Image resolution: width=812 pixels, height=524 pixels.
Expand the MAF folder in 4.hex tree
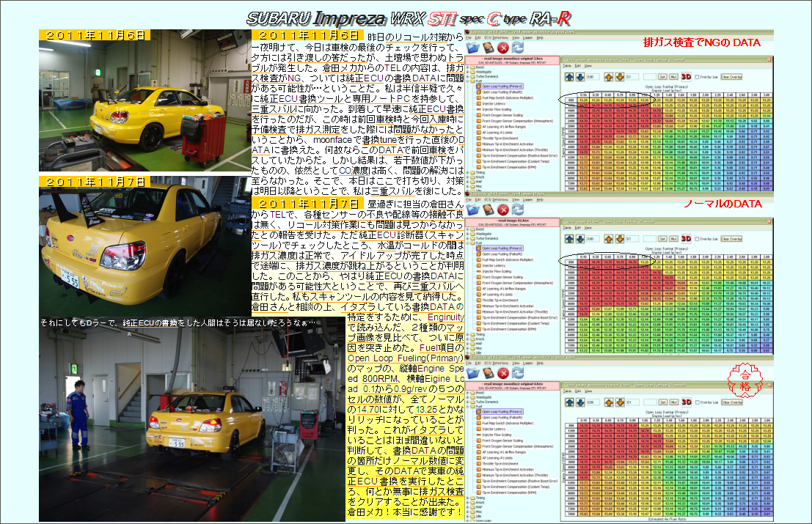[x=468, y=507]
